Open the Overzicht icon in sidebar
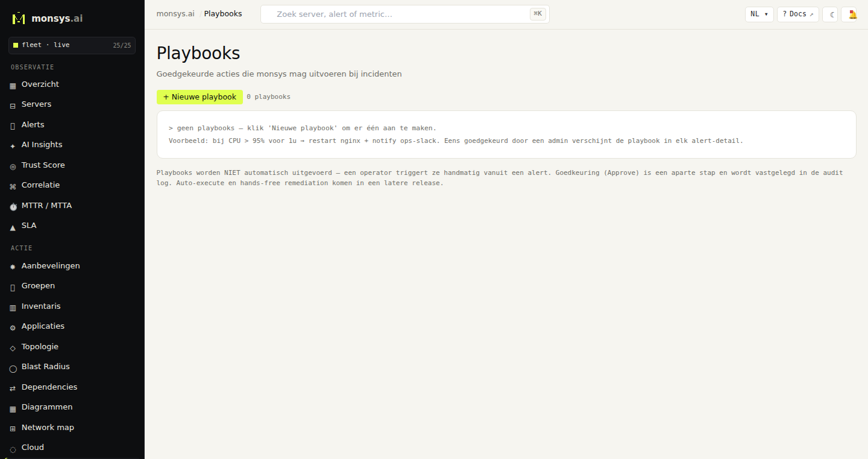This screenshot has width=868, height=459. coord(13,86)
